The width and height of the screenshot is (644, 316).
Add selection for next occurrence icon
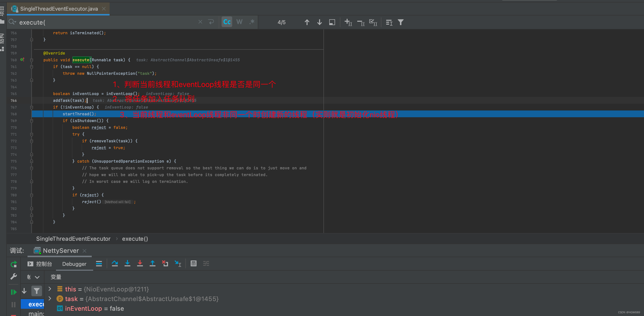point(348,22)
